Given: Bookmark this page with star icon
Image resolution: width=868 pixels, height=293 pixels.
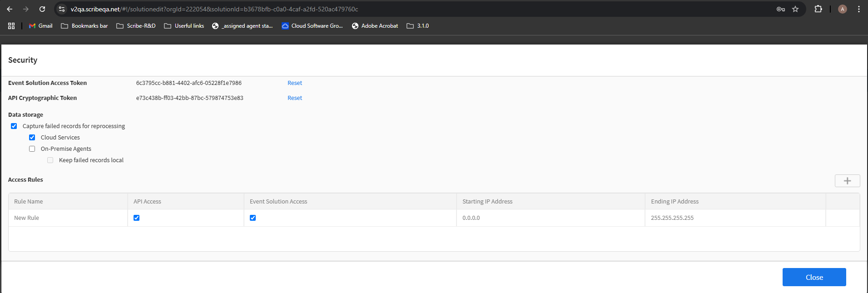Looking at the screenshot, I should (x=795, y=9).
